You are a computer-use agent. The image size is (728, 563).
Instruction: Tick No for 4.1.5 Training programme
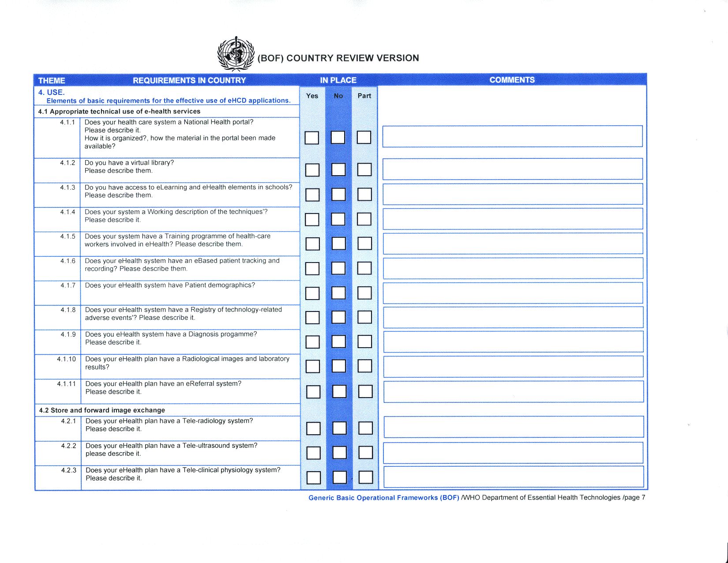(338, 244)
